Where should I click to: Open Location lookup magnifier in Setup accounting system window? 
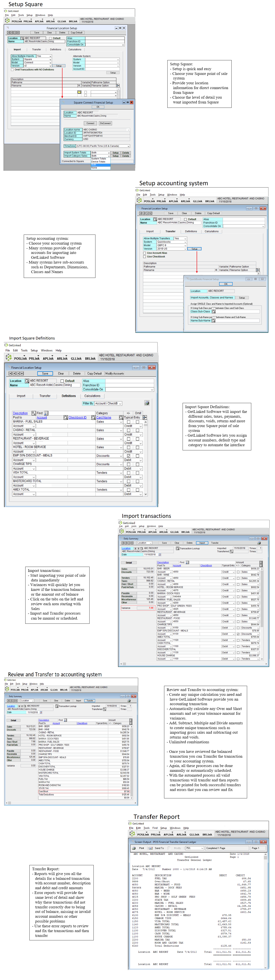click(x=155, y=219)
